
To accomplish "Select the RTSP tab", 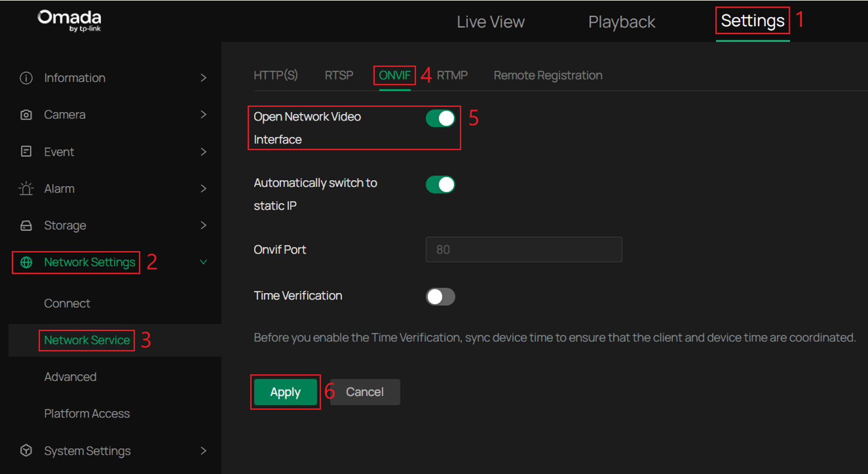I will [339, 76].
